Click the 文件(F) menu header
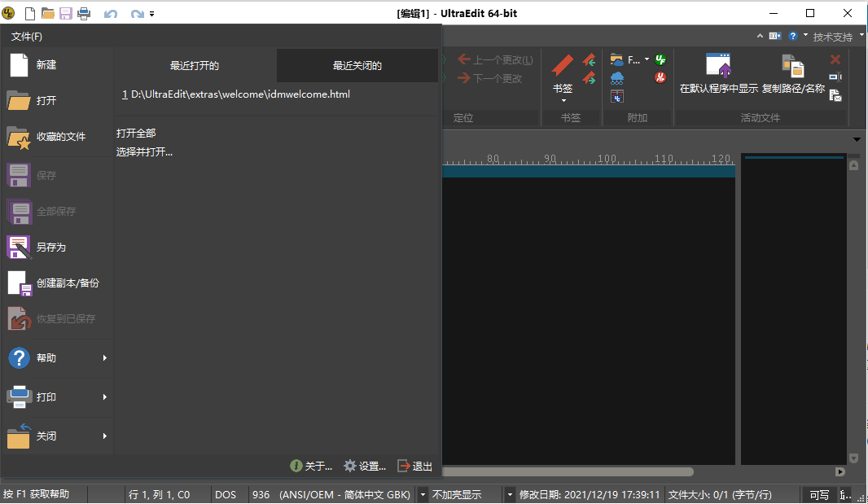This screenshot has width=868, height=504. (27, 37)
